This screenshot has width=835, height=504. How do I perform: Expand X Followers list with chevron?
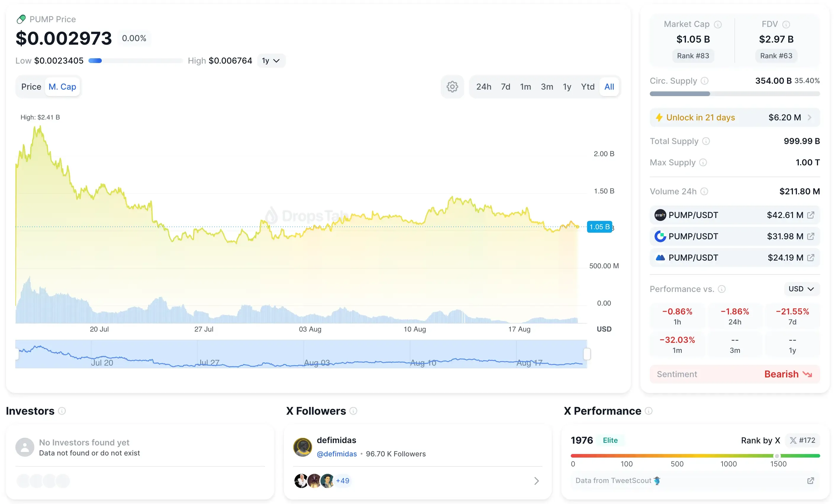(x=536, y=481)
